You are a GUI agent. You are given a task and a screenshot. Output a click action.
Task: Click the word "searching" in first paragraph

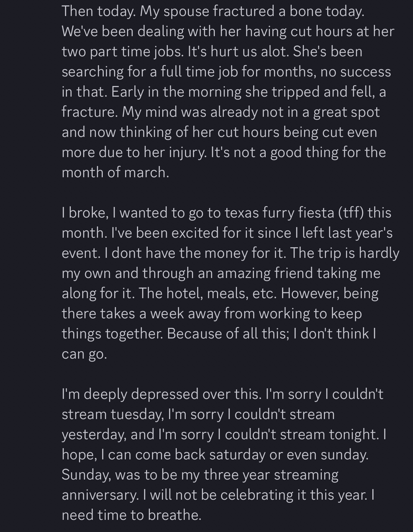click(x=93, y=72)
